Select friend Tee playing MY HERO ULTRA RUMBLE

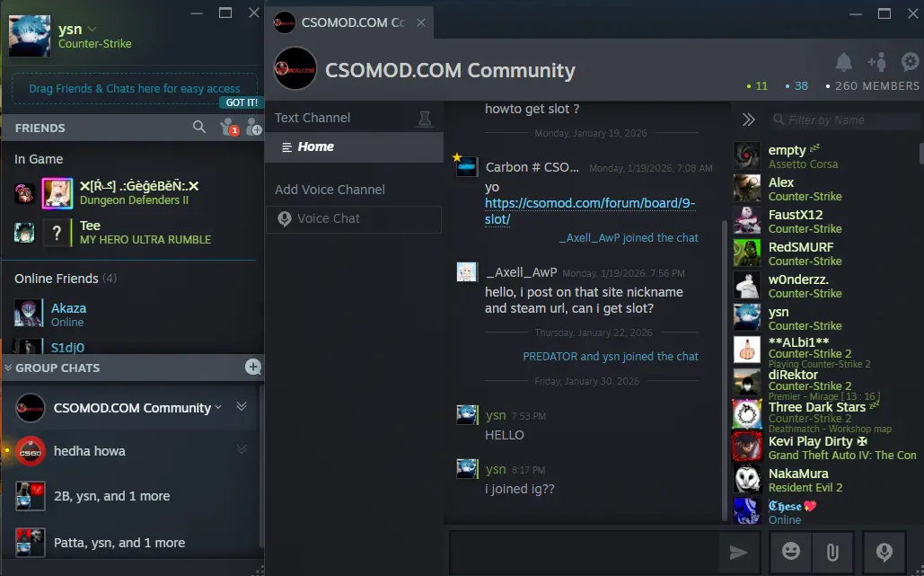131,232
